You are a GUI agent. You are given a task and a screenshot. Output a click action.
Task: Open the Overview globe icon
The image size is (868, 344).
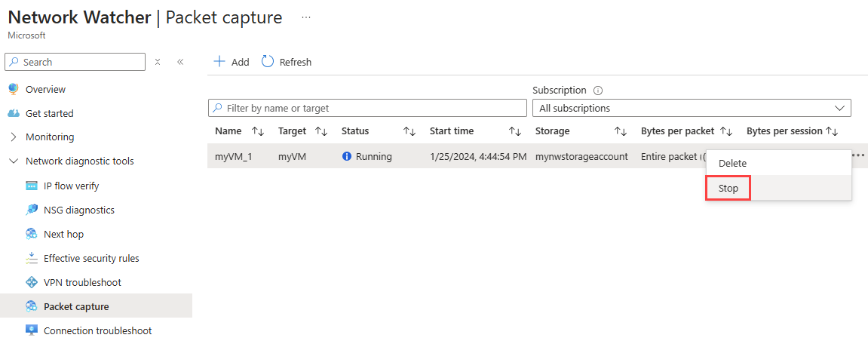coord(14,89)
